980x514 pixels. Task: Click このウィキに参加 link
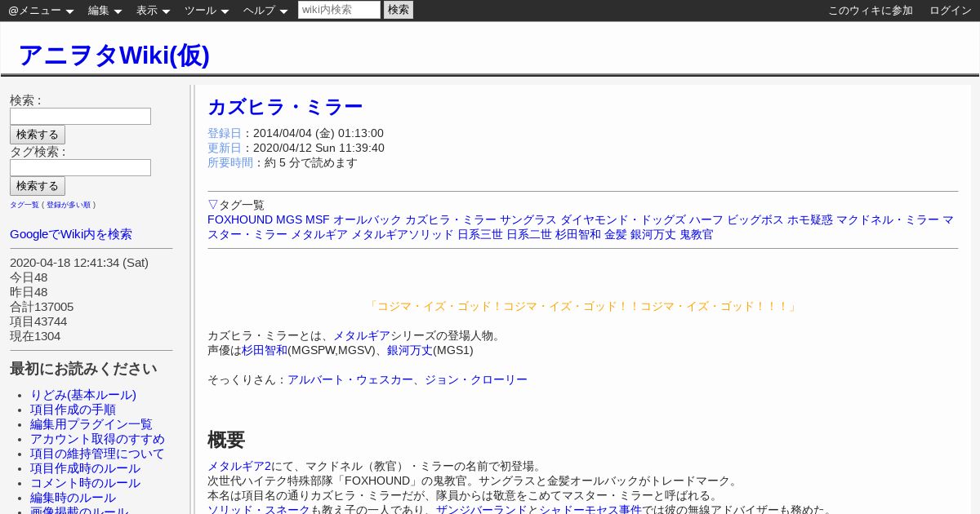(x=871, y=11)
